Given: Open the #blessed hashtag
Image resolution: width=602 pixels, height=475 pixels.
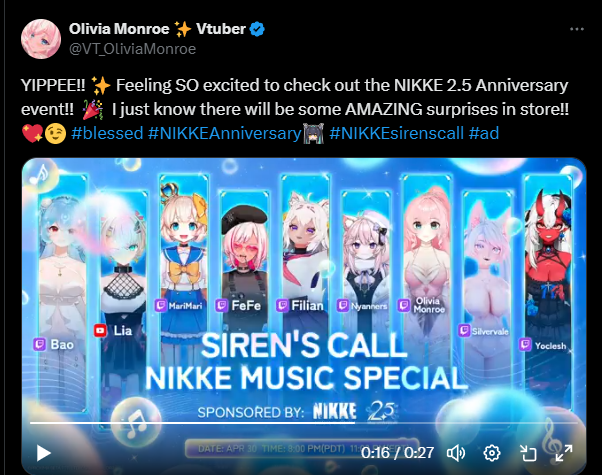Looking at the screenshot, I should (107, 133).
